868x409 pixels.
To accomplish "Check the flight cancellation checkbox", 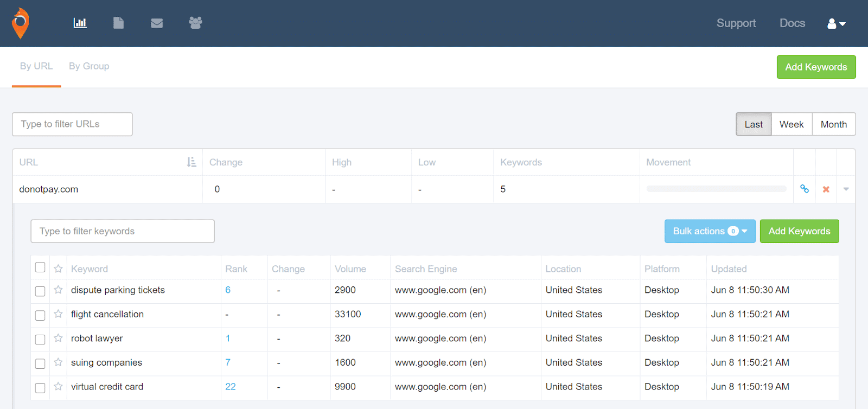I will click(40, 315).
